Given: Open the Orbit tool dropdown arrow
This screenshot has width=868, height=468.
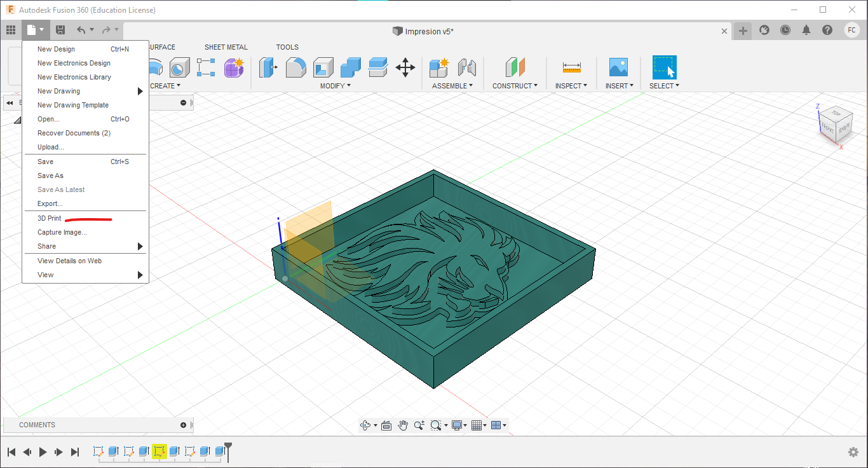Looking at the screenshot, I should point(376,425).
